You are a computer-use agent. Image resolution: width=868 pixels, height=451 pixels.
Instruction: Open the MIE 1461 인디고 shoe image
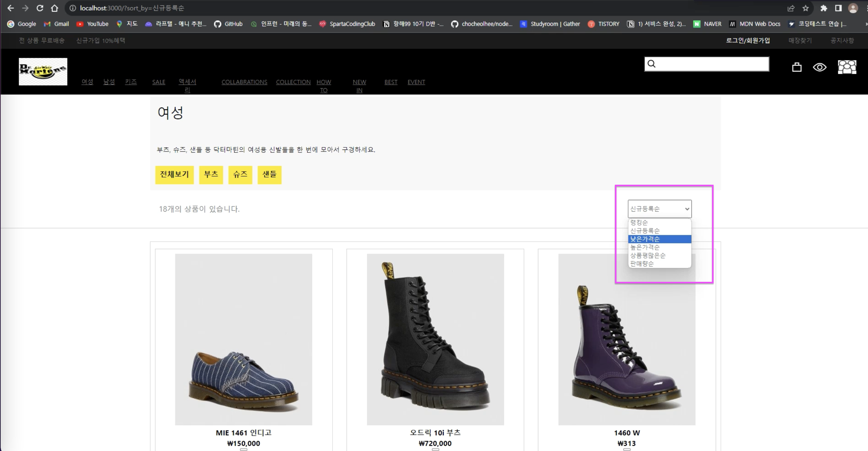(243, 339)
